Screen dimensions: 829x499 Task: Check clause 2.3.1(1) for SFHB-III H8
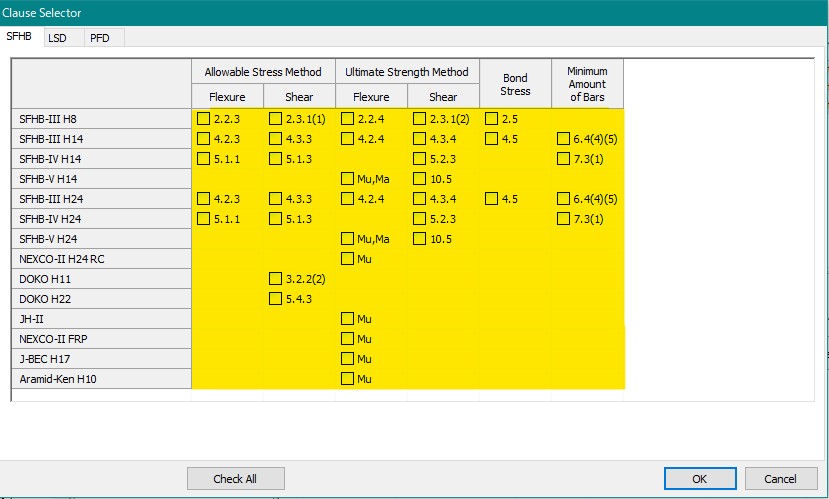275,118
